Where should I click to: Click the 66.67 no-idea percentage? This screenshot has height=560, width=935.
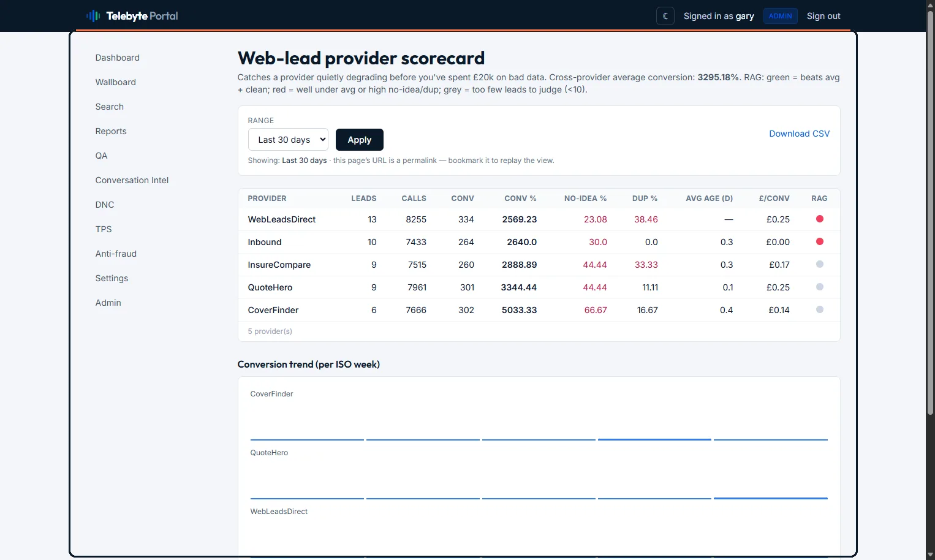[x=596, y=310]
